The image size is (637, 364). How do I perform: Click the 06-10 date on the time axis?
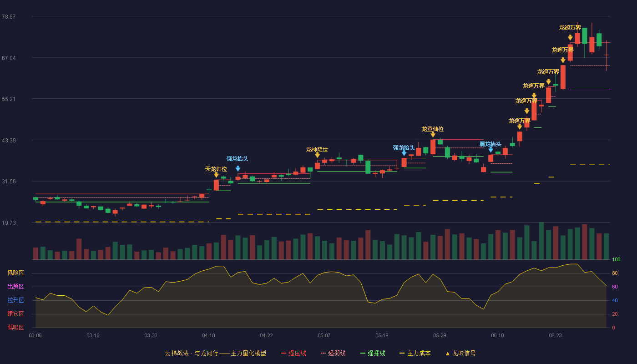pyautogui.click(x=497, y=335)
